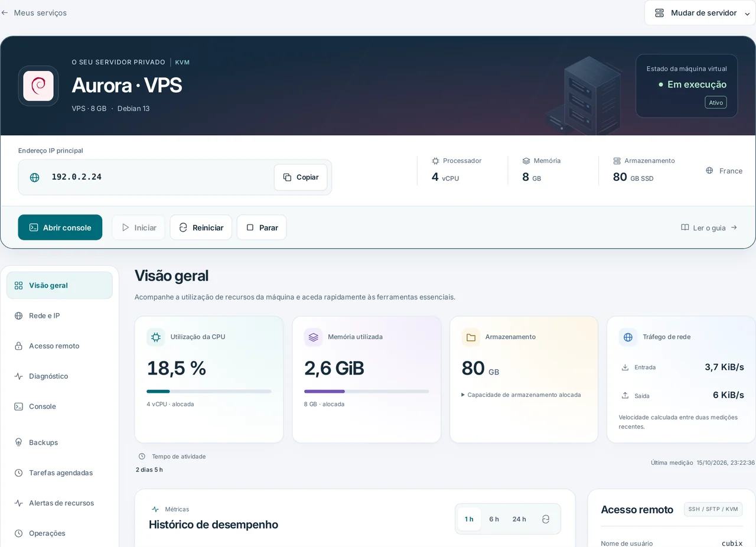Click the back arrow beside Meus serviços
The width and height of the screenshot is (756, 547).
click(5, 12)
